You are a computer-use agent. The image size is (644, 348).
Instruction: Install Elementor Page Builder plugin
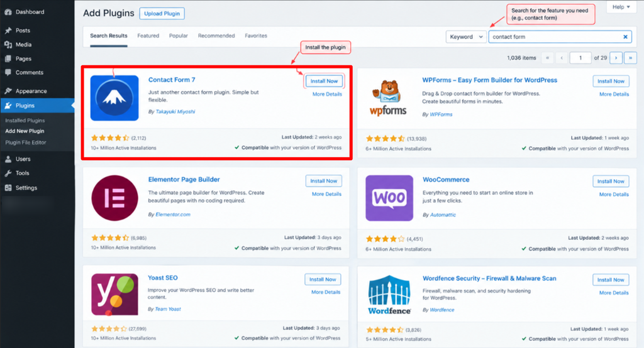pyautogui.click(x=324, y=181)
